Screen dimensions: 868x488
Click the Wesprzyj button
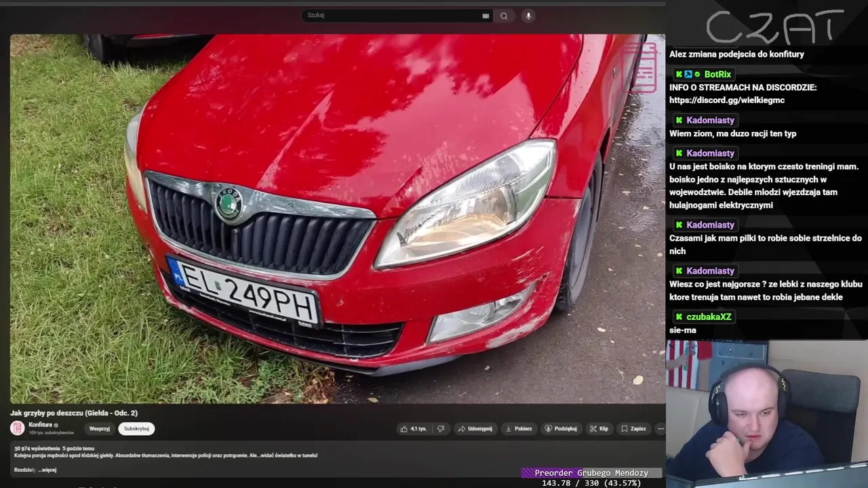tap(99, 428)
